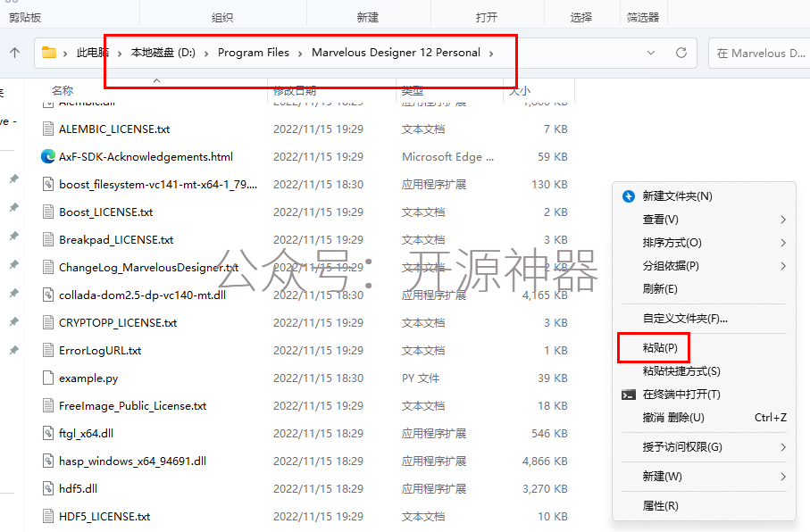
Task: Click the 此电脑 breadcrumb
Action: pyautogui.click(x=93, y=53)
